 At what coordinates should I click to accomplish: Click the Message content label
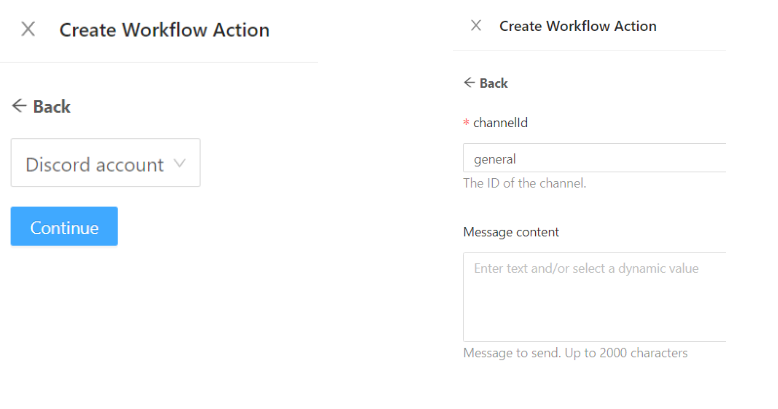coord(511,232)
